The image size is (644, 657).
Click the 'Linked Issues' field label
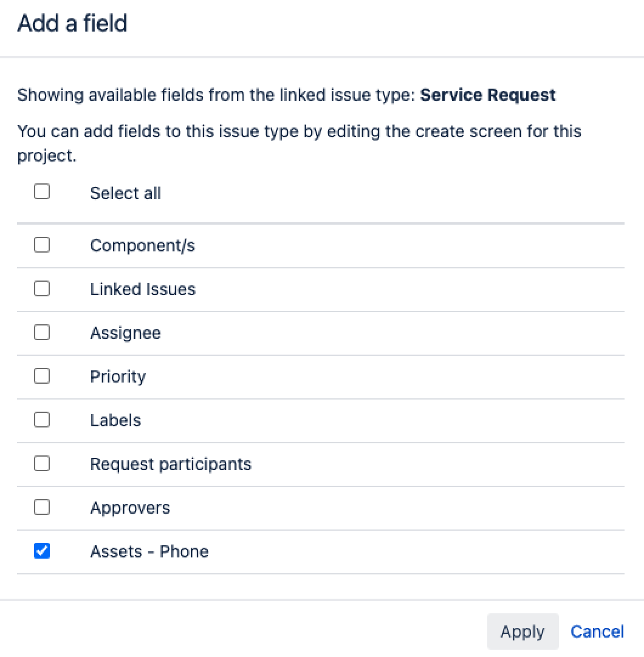point(143,289)
